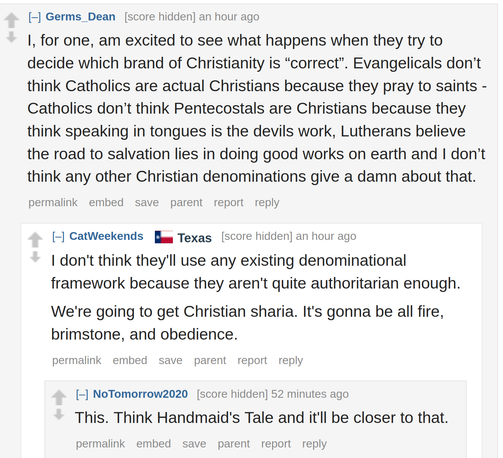This screenshot has height=458, width=503.
Task: Reply to the Handmaid's Tale comment
Action: point(314,444)
